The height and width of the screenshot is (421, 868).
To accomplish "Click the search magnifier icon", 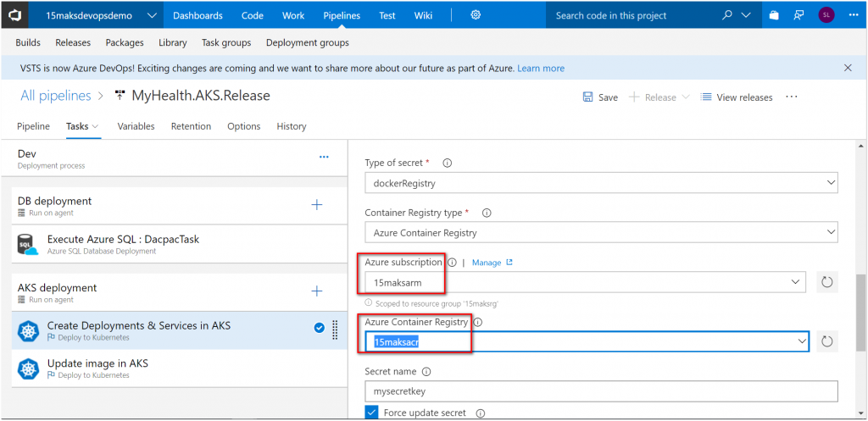I will click(727, 15).
